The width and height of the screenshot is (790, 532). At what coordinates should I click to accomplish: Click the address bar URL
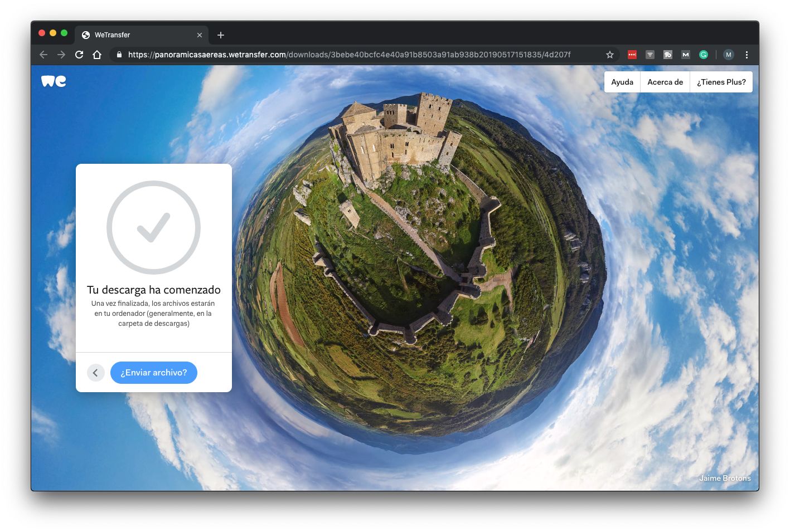pos(349,55)
